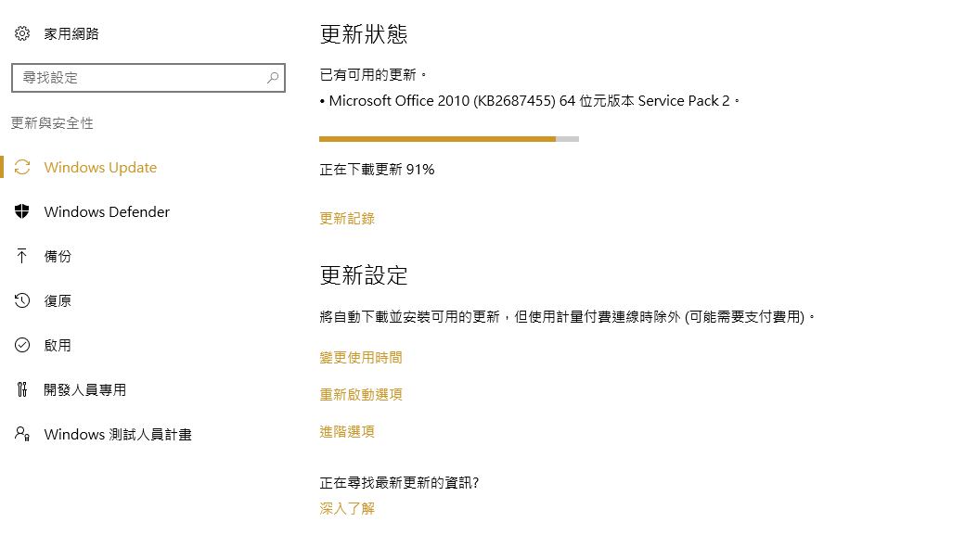
Task: Go to the 備份 settings page
Action: coord(58,257)
